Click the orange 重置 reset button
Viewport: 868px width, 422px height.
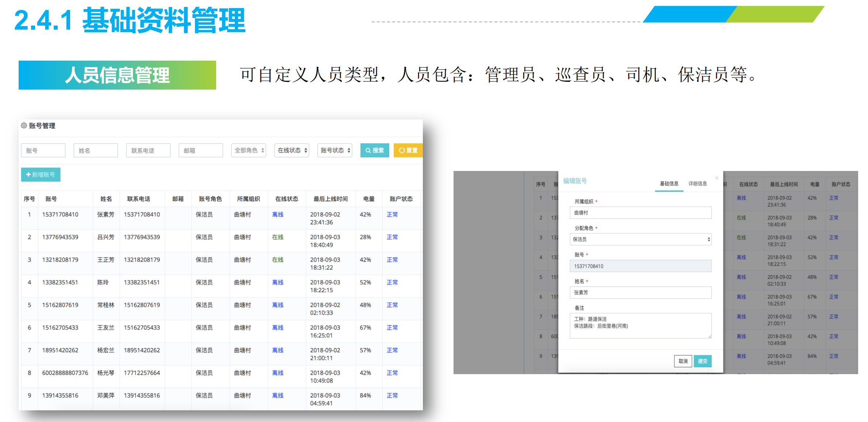[x=408, y=150]
